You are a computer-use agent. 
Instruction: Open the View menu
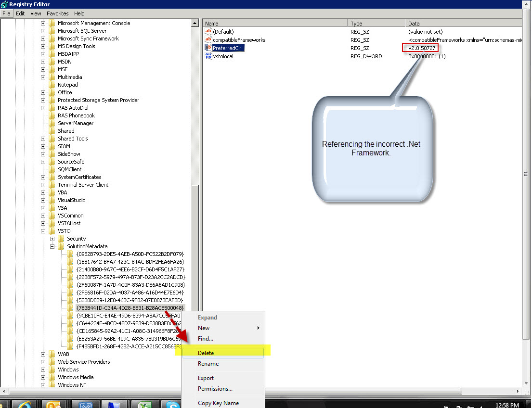(36, 13)
